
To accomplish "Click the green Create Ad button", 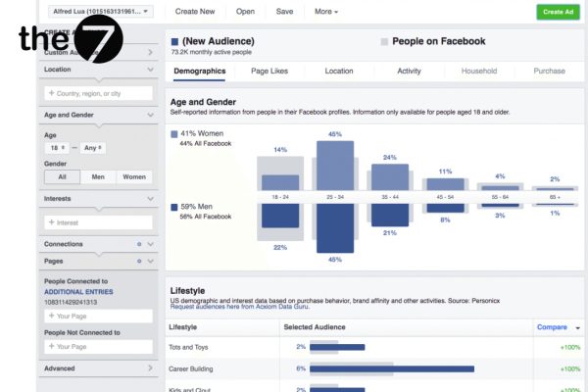I will tap(558, 12).
